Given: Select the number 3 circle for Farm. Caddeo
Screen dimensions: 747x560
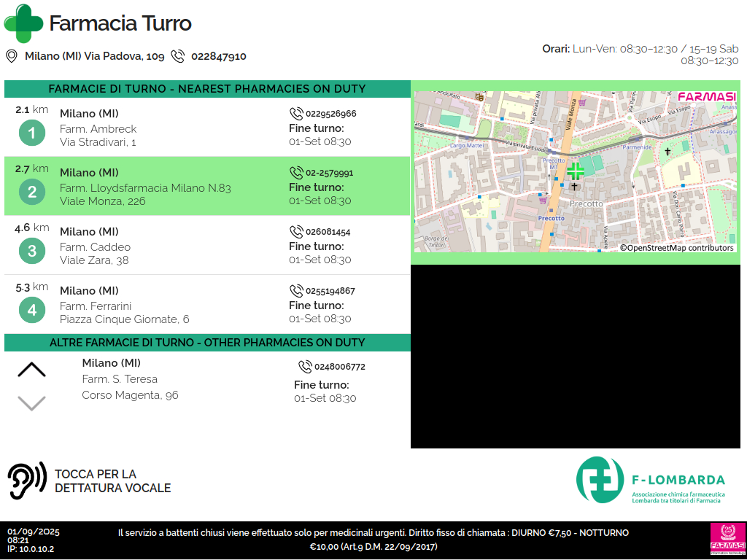Looking at the screenshot, I should click(x=31, y=252).
